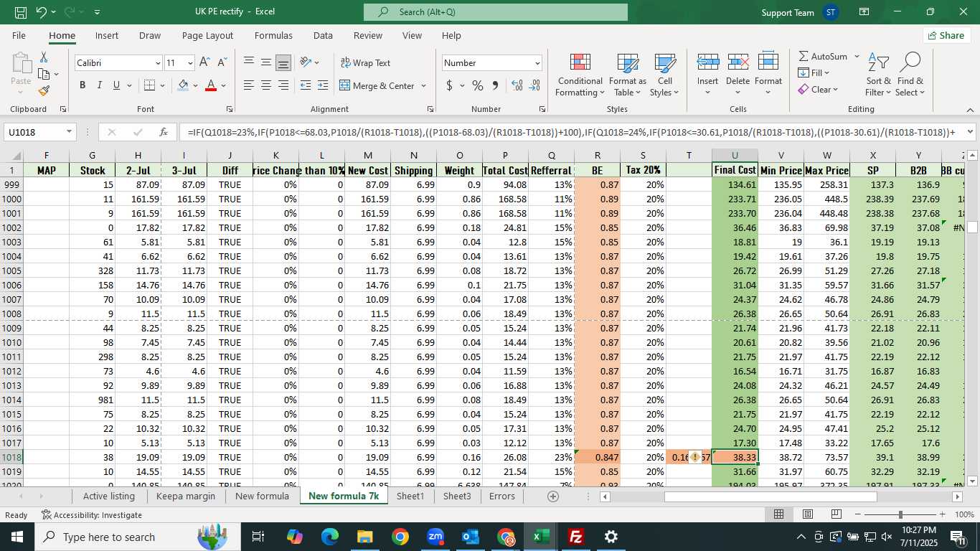Click the Undo arrow icon
This screenshot has width=980, height=551.
point(42,12)
